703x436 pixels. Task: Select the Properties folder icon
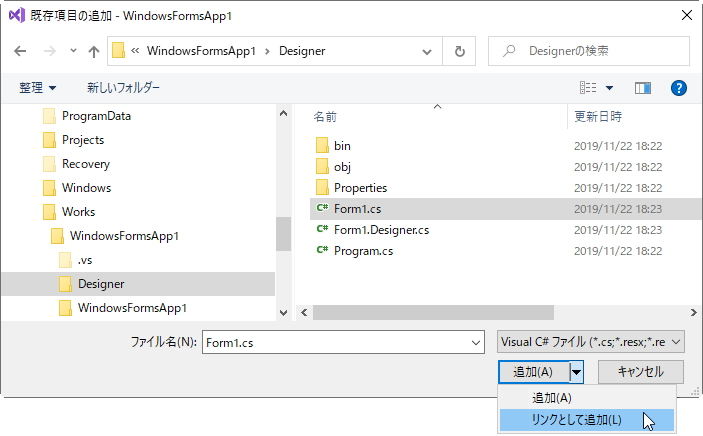pos(322,187)
